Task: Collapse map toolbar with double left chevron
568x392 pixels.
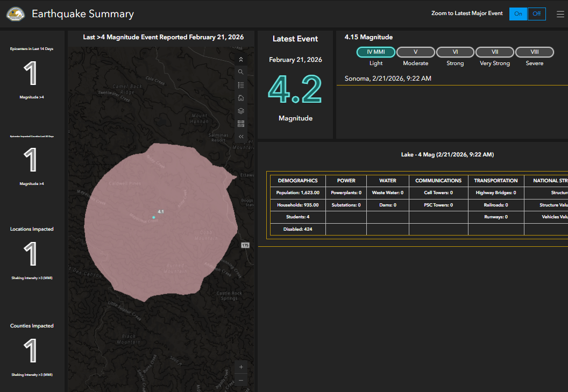Action: [241, 137]
